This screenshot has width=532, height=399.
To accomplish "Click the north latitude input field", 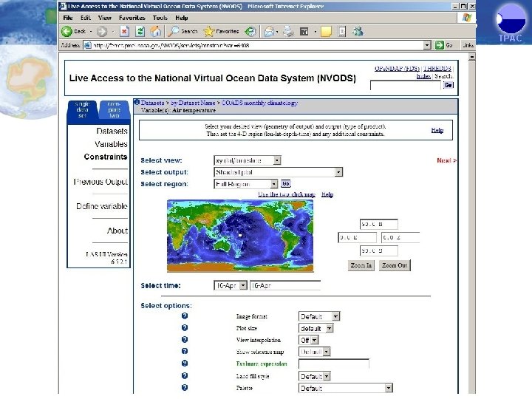I will 378,225.
